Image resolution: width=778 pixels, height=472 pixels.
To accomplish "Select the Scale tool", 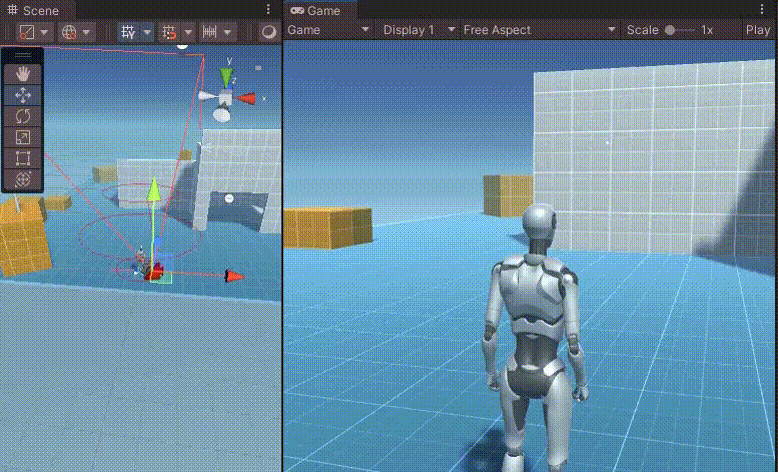I will 23,137.
